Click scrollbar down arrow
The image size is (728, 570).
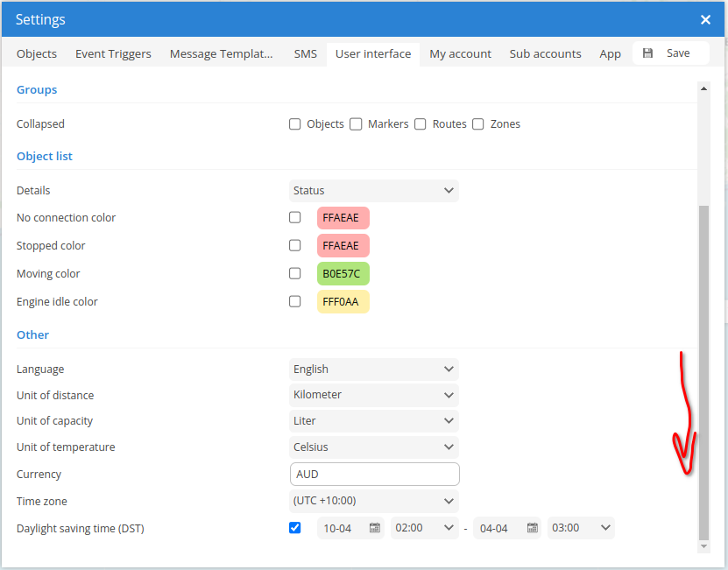703,545
